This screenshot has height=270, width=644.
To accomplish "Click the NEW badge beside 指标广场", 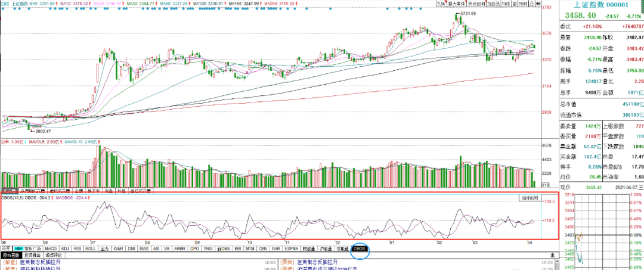I will tap(18, 249).
